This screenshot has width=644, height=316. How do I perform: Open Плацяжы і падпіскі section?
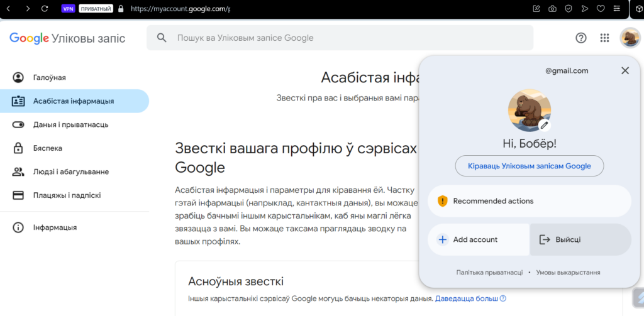tap(74, 195)
